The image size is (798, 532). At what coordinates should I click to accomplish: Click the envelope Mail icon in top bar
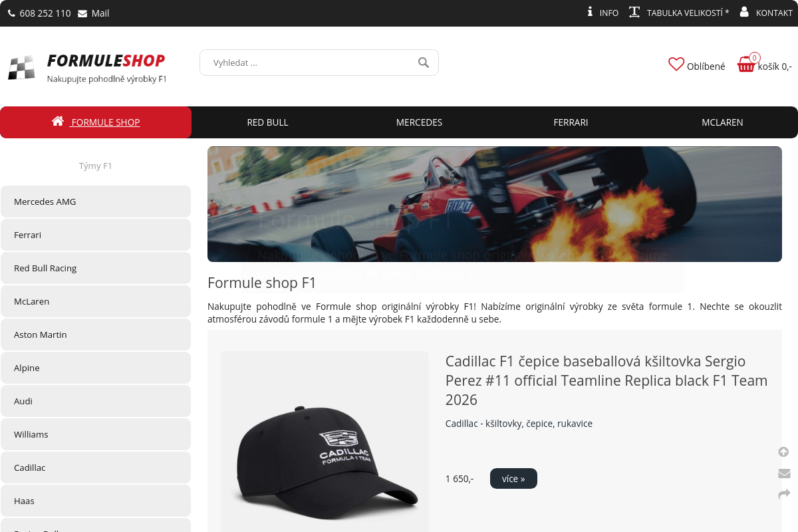[82, 13]
